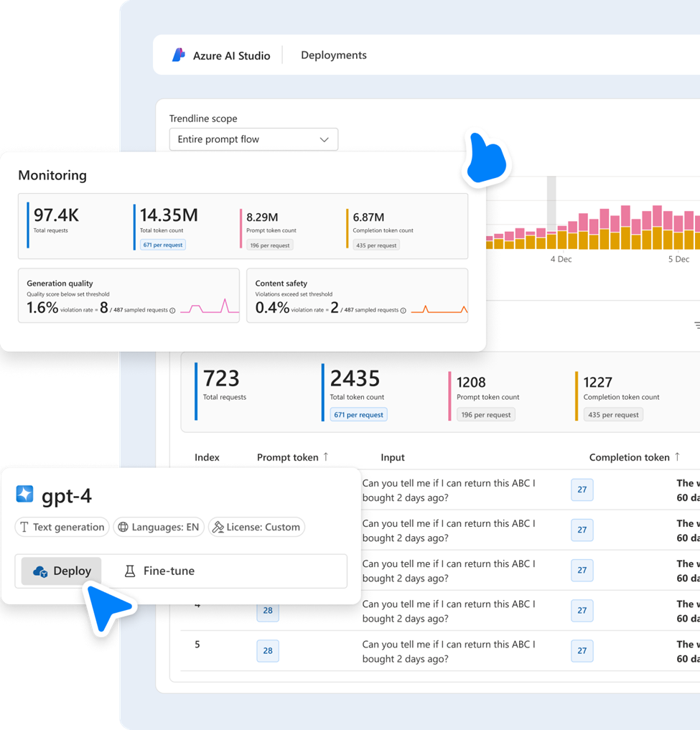Viewport: 700px width, 730px height.
Task: Click the sort arrow next to Completion token
Action: click(x=676, y=457)
